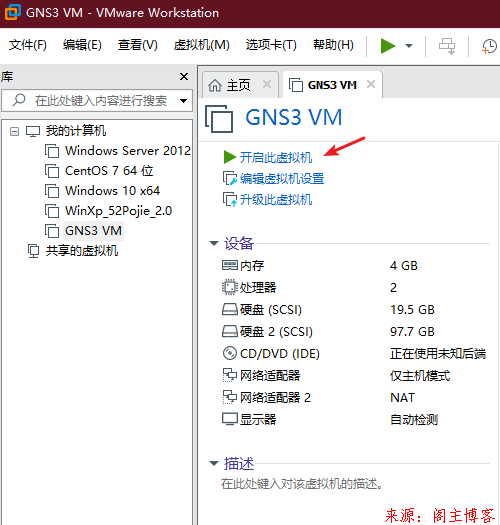Image resolution: width=500 pixels, height=525 pixels.
Task: Select WinXp_52Pojie_2.0 virtual machine
Action: (118, 211)
